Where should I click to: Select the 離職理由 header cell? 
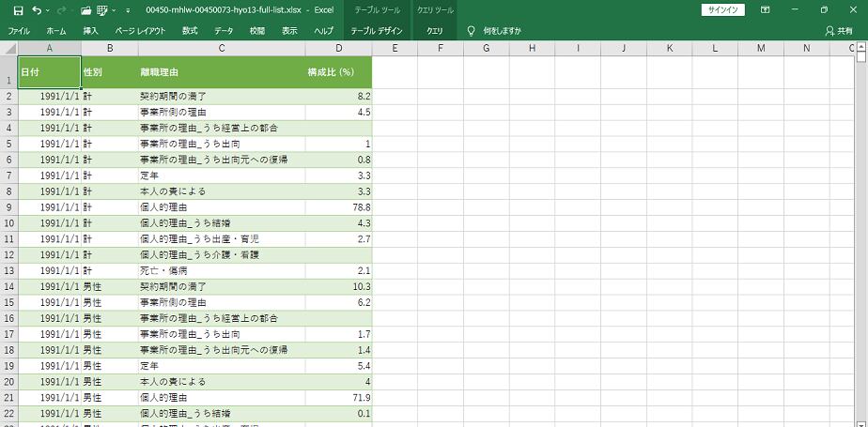[221, 72]
